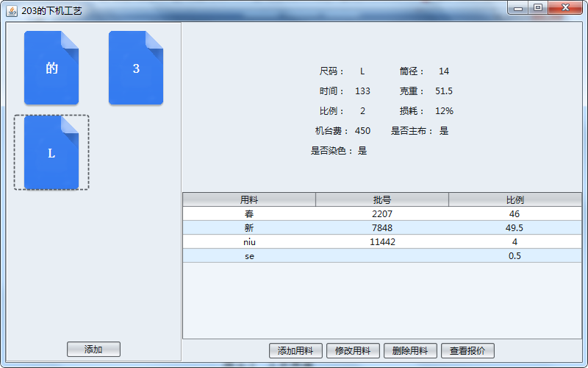This screenshot has height=368, width=588.
Task: Click the 机台费 value 450
Action: click(362, 131)
